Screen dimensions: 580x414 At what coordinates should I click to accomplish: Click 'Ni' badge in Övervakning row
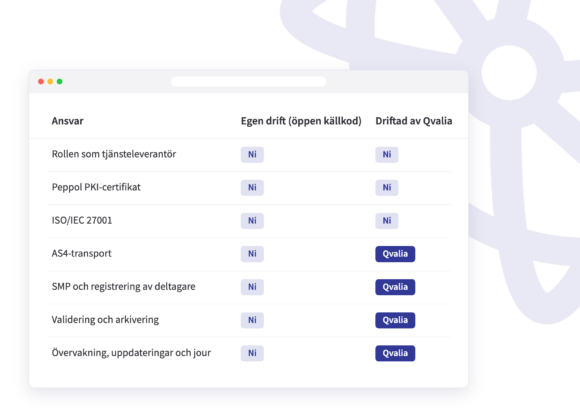click(x=252, y=353)
